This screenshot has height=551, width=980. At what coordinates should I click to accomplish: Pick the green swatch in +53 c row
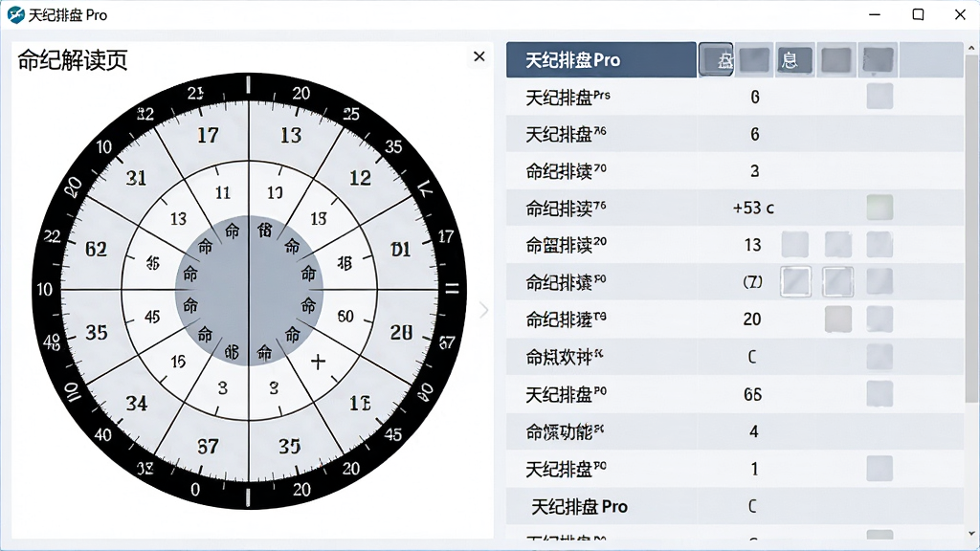(x=880, y=208)
